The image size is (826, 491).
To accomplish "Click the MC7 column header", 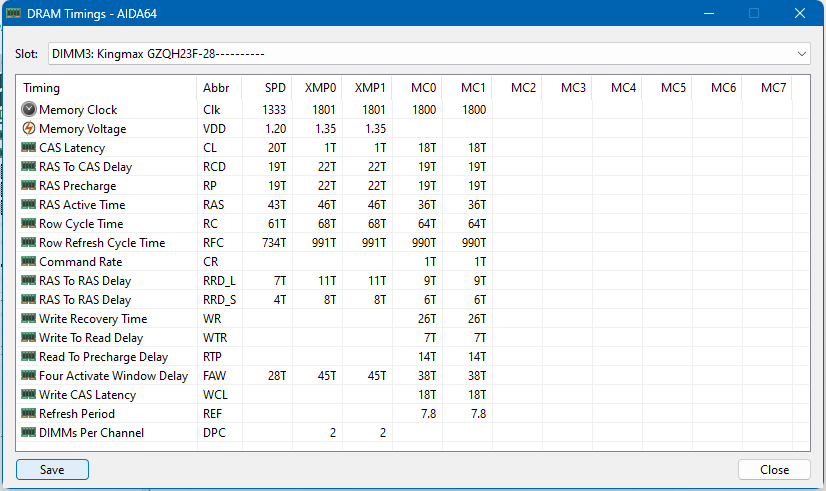I will click(x=768, y=88).
